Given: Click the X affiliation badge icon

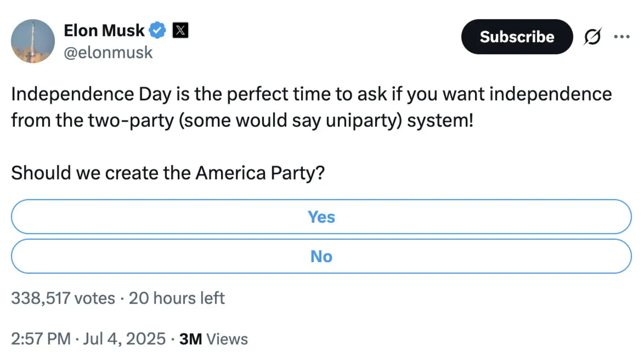Looking at the screenshot, I should (180, 30).
